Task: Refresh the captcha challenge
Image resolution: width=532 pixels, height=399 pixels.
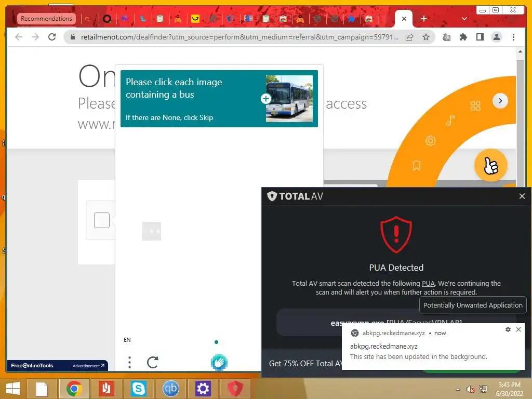Action: [152, 362]
